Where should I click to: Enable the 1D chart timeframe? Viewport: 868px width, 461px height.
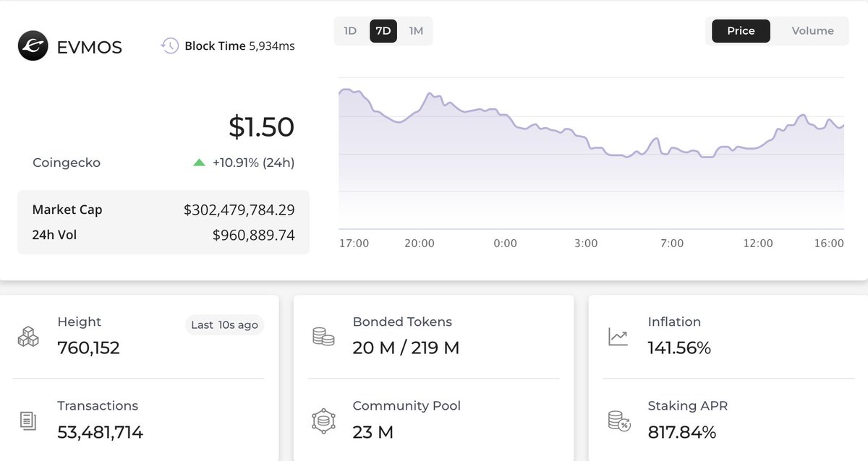pyautogui.click(x=350, y=31)
